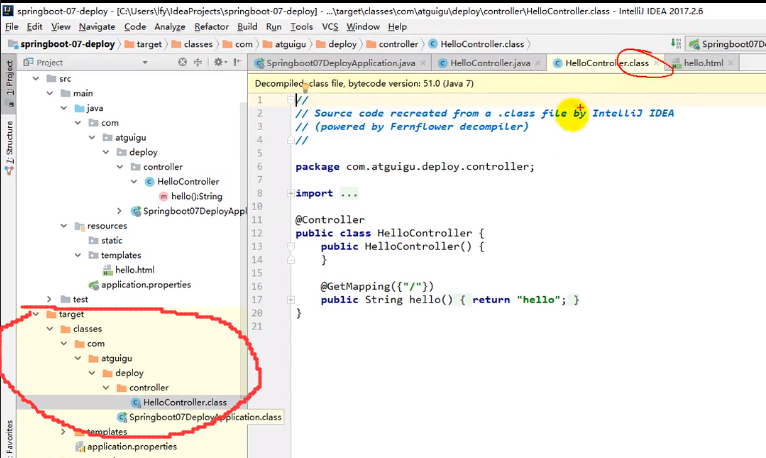Open the Favorites side tool tab
The height and width of the screenshot is (458, 766).
(x=9, y=439)
